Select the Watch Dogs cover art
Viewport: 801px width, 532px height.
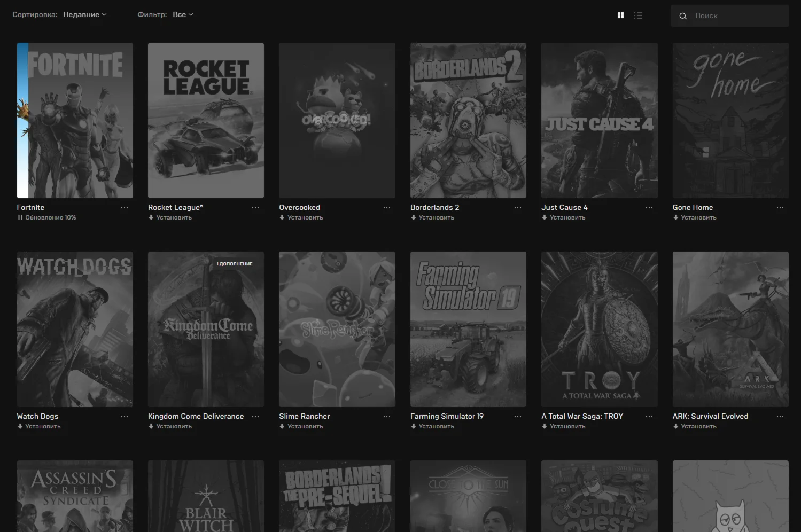(75, 329)
